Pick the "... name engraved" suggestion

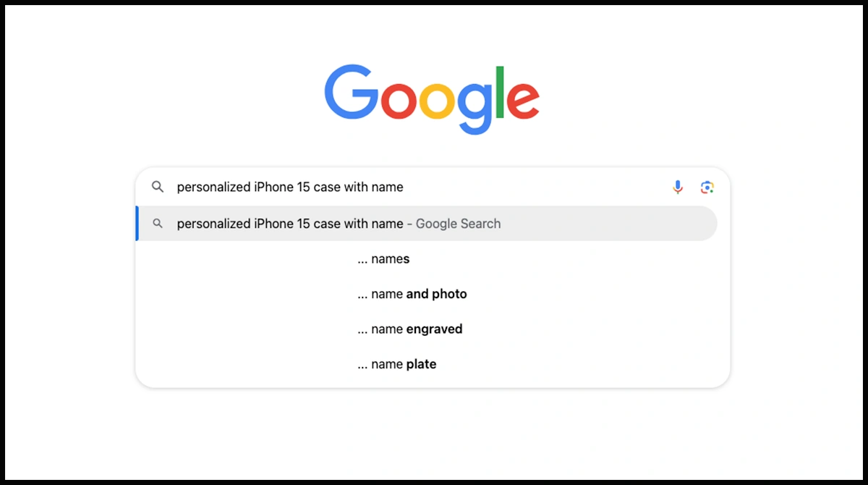[410, 329]
